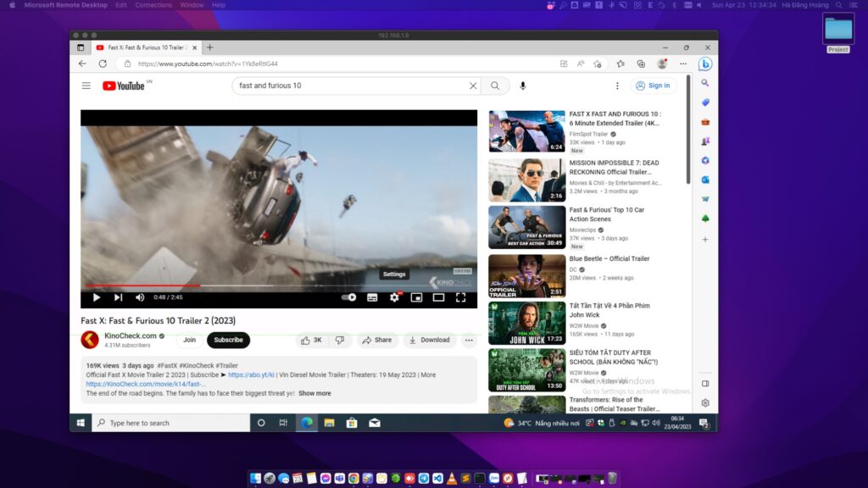Screen dimensions: 868x488
Task: Open Edge tab actions menu
Action: point(81,47)
